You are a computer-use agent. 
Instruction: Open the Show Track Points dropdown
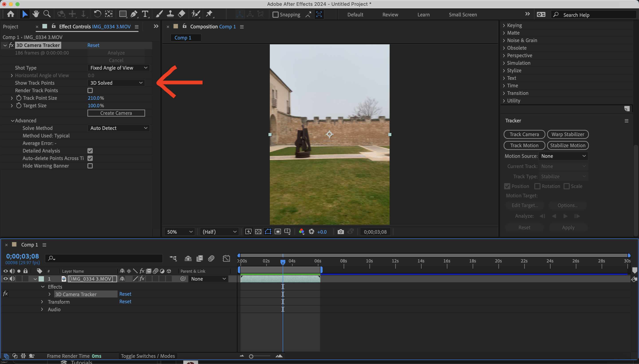click(x=116, y=83)
